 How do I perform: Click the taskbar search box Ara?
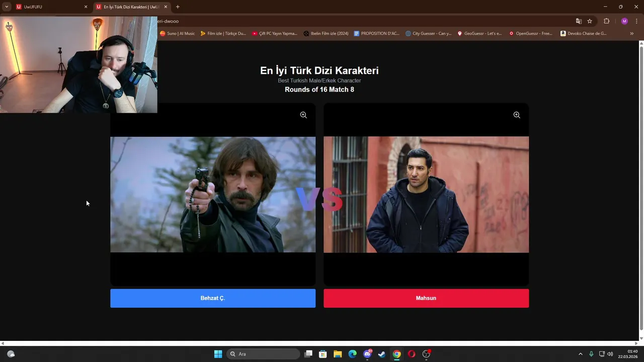263,354
